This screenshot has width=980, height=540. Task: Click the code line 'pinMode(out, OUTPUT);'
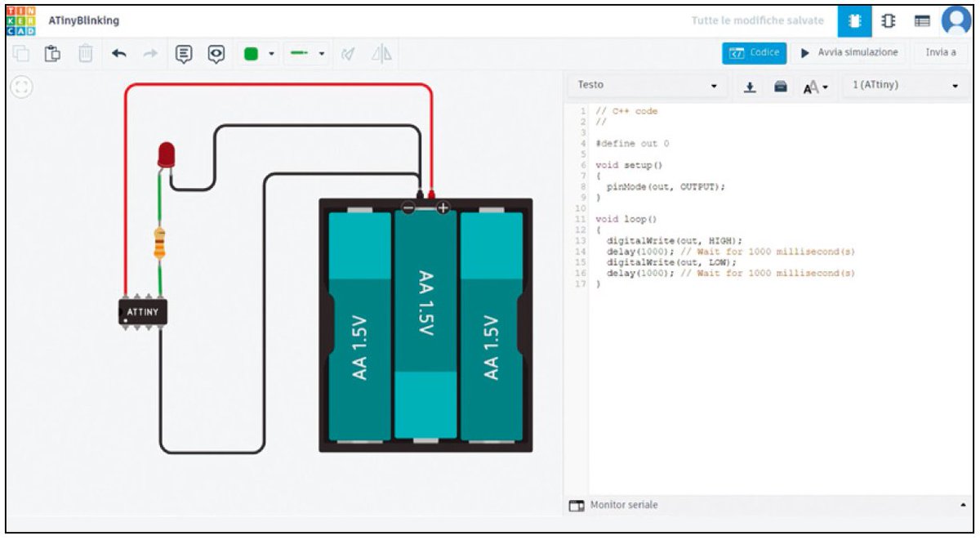pos(666,187)
